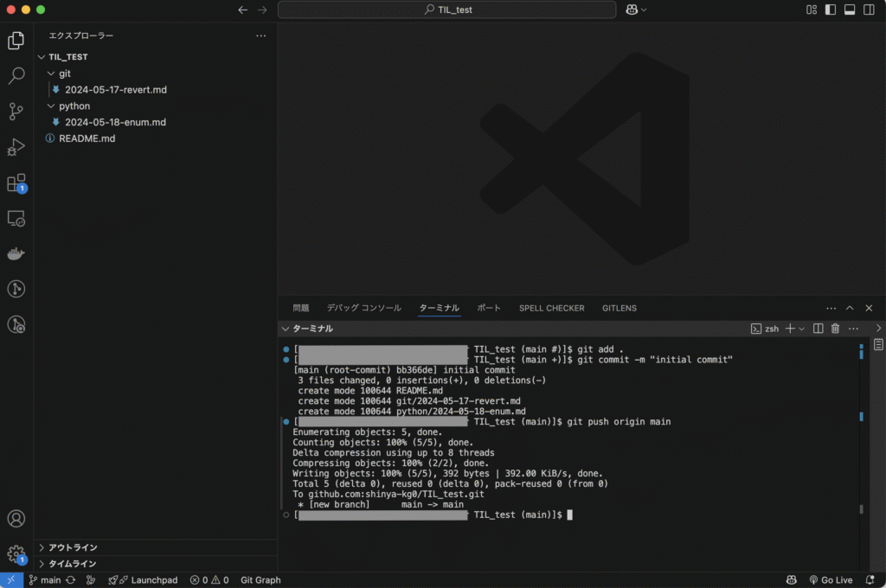This screenshot has height=588, width=886.
Task: Close the bottom panel
Action: 869,309
